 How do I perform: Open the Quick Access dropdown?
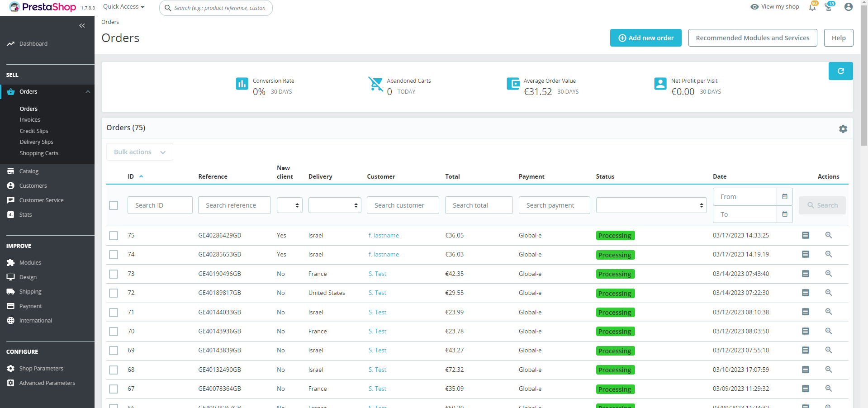tap(123, 7)
